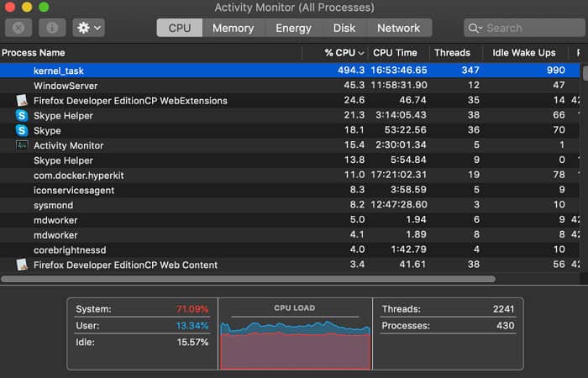The image size is (588, 378).
Task: Select the iconservicesagent process
Action: pyautogui.click(x=290, y=190)
